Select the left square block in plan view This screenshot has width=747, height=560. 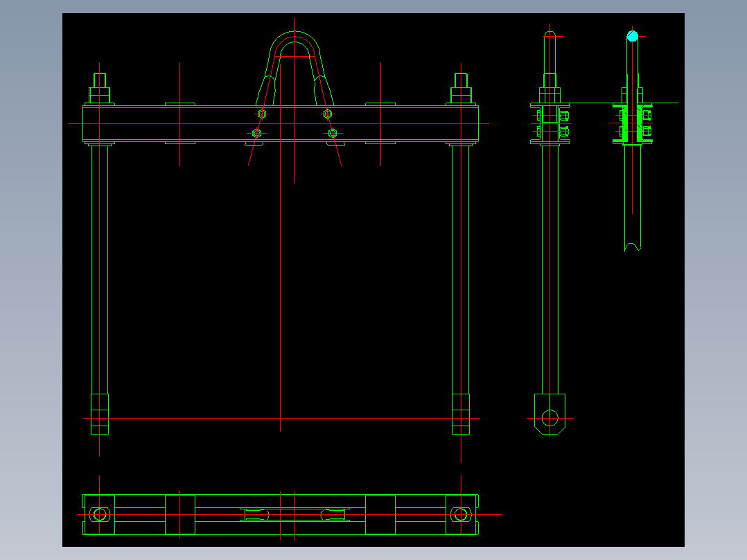(x=180, y=515)
